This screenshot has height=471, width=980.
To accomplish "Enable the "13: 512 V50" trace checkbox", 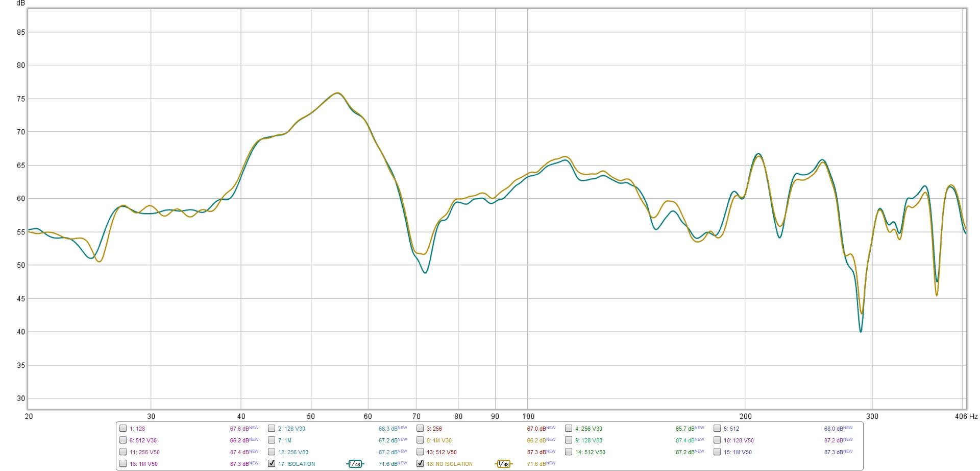I will (x=420, y=452).
